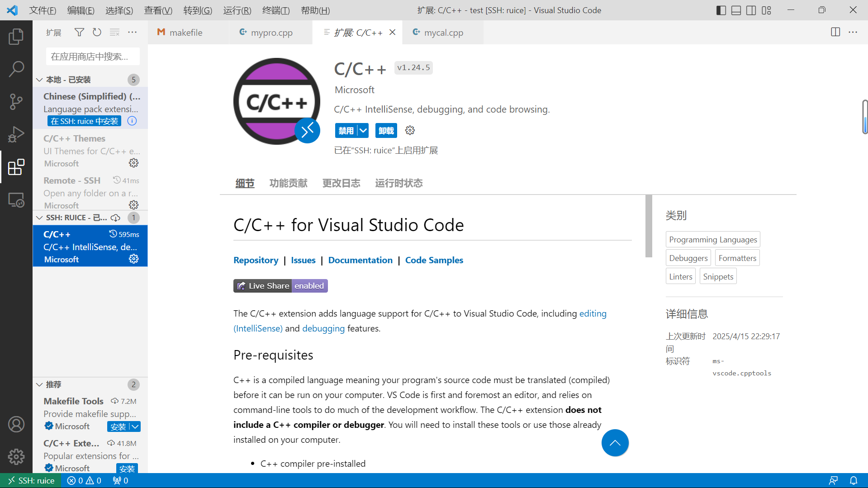
Task: Open the Extensions view icon
Action: click(x=16, y=167)
